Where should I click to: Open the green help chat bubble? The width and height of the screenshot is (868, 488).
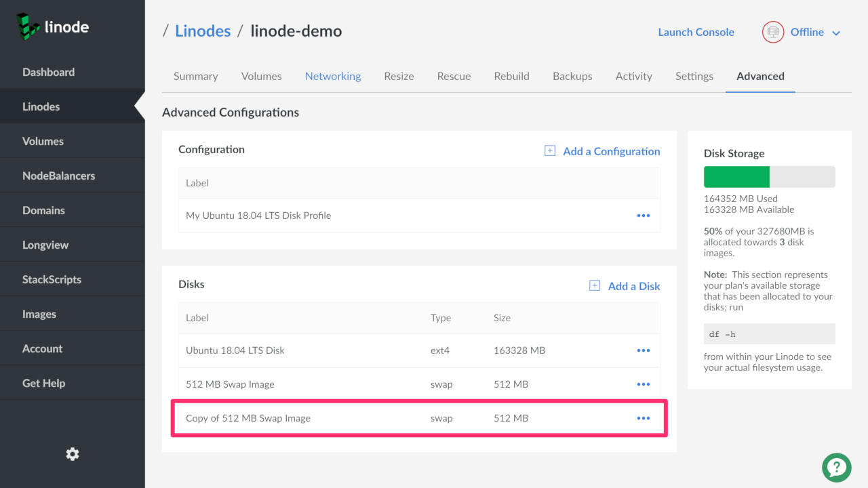(x=836, y=467)
